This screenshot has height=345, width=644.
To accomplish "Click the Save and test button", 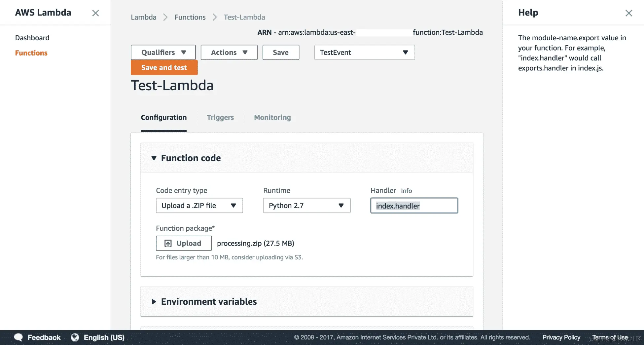I will (x=164, y=67).
